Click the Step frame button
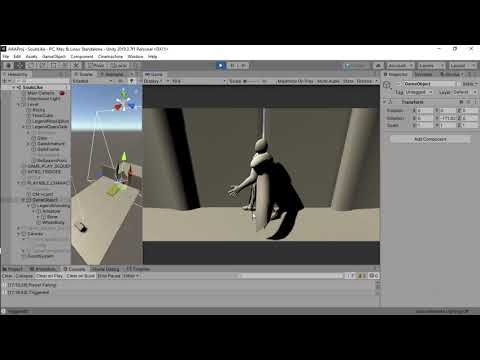 coord(244,66)
